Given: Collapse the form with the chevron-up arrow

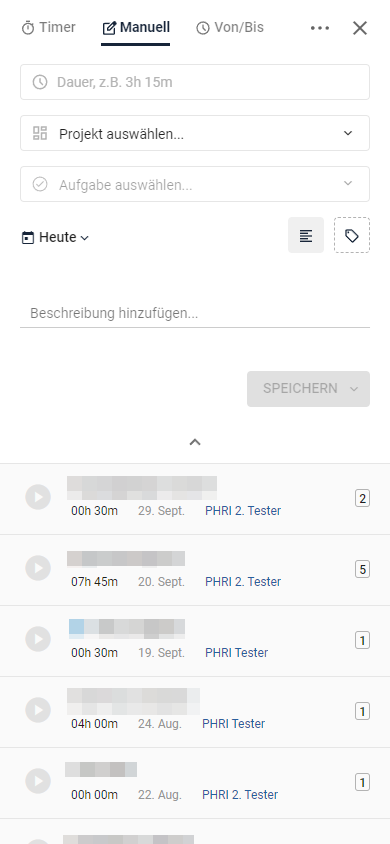Looking at the screenshot, I should [x=195, y=442].
